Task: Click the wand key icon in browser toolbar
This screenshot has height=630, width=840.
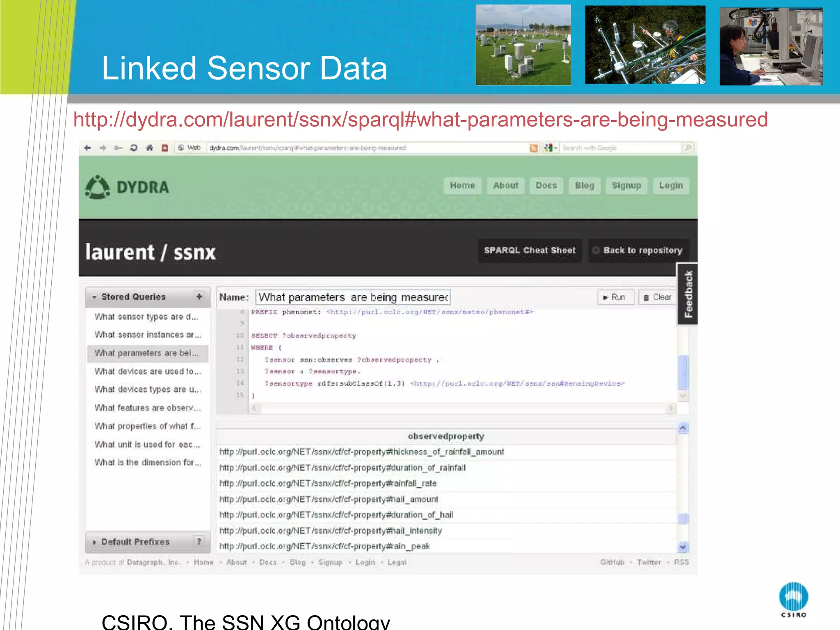Action: [118, 148]
